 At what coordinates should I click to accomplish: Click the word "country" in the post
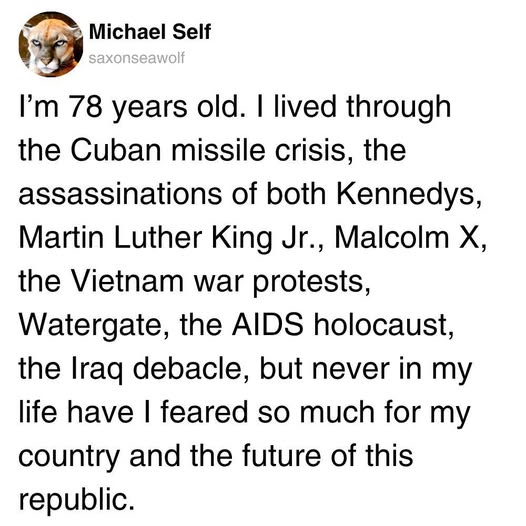pyautogui.click(x=69, y=457)
